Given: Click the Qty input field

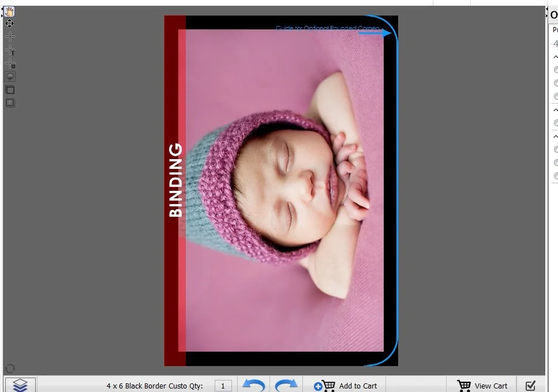Looking at the screenshot, I should [223, 386].
